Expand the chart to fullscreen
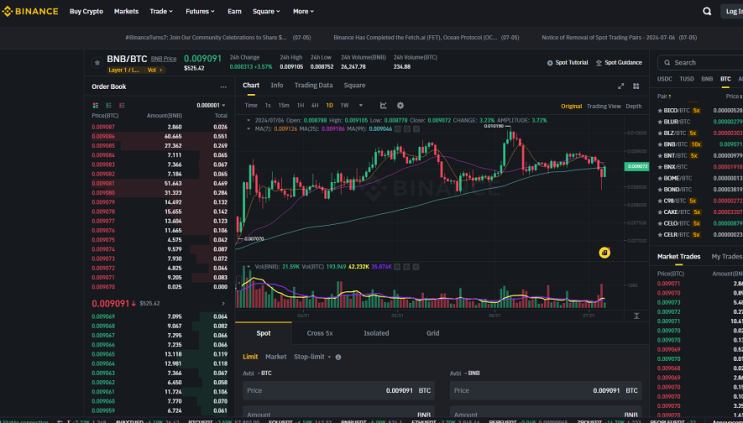Image resolution: width=743 pixels, height=423 pixels. click(621, 86)
